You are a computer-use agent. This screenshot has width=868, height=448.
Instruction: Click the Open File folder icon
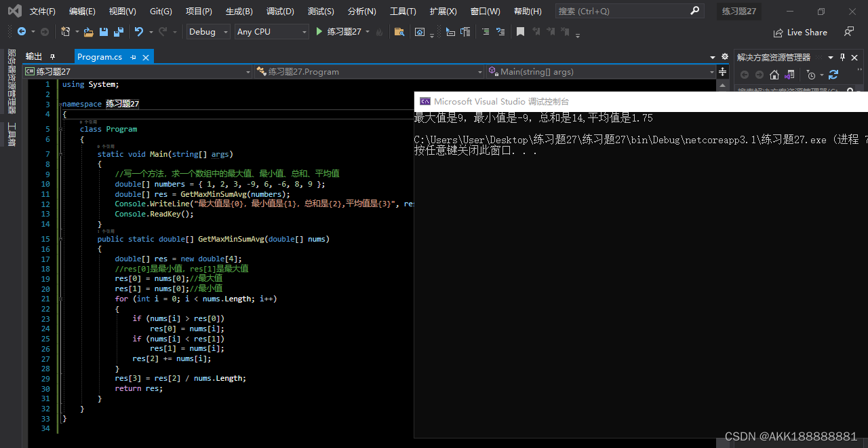(89, 32)
